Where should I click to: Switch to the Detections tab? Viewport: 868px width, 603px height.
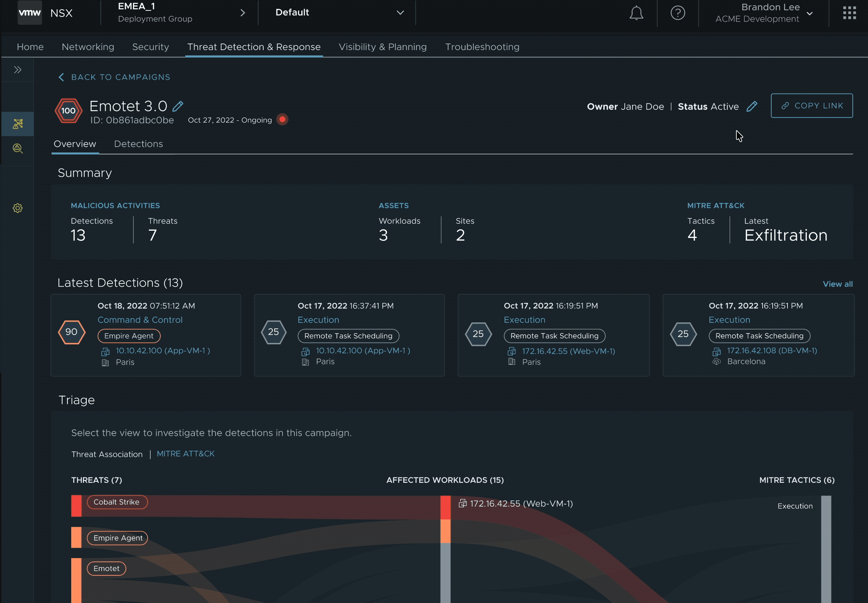pyautogui.click(x=138, y=144)
